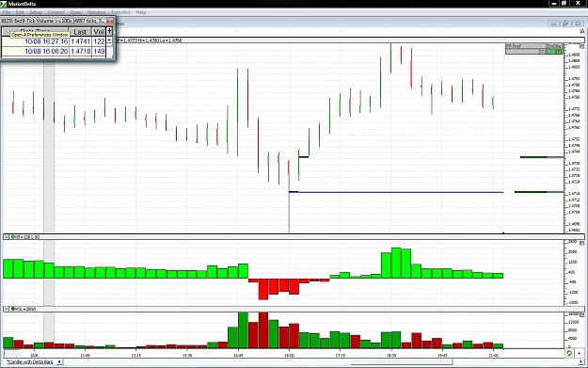Open the File menu
The image size is (588, 368).
[7, 12]
